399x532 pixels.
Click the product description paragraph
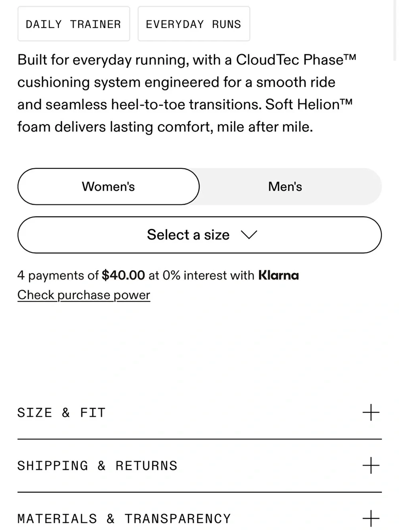[187, 93]
